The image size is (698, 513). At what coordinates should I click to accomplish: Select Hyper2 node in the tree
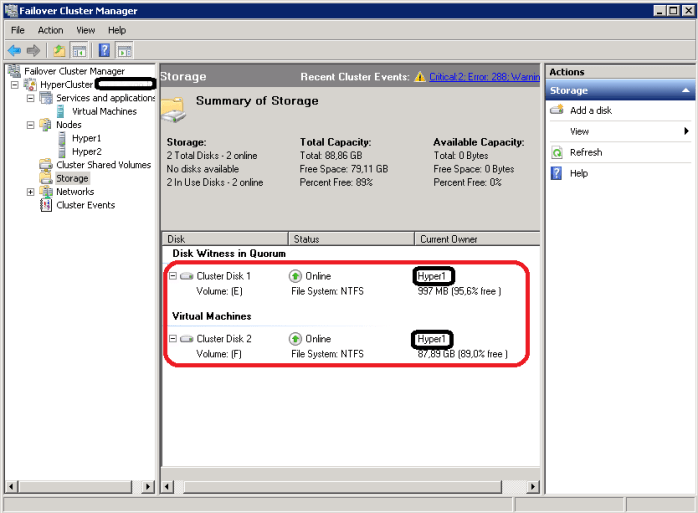tap(86, 152)
